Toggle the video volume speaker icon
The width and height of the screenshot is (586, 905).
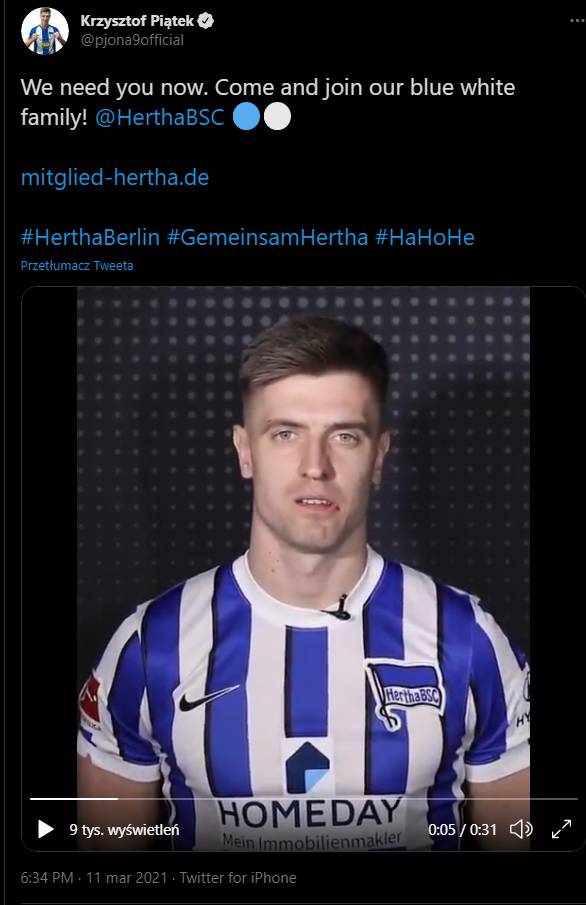(x=521, y=829)
